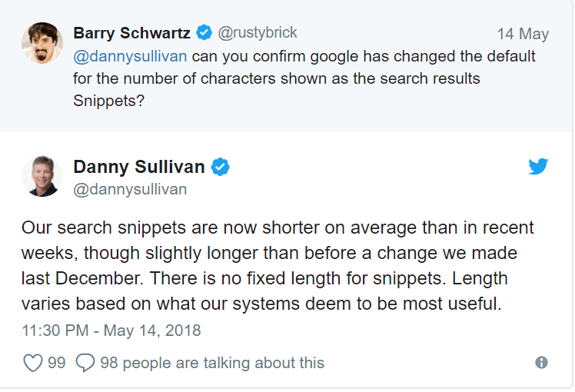Click Barry Schwartz's quoted tweet text
Viewport: 575px width, 392px height.
tap(304, 78)
